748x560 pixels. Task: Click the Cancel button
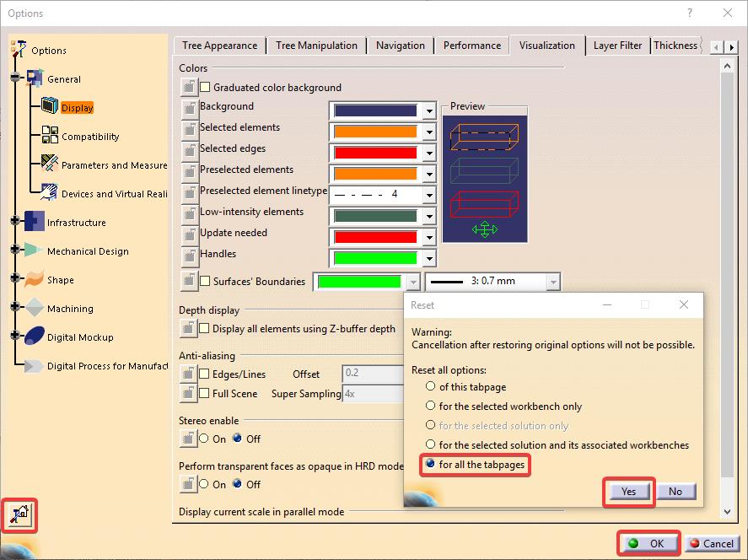pyautogui.click(x=713, y=543)
